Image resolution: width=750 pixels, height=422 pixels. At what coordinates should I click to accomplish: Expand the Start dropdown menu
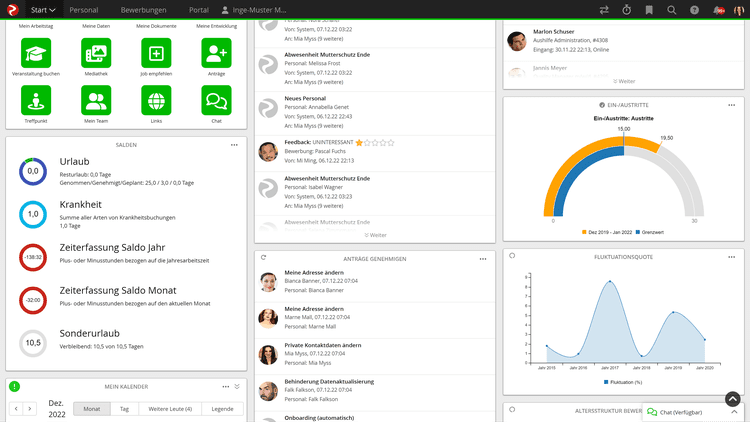pyautogui.click(x=43, y=10)
